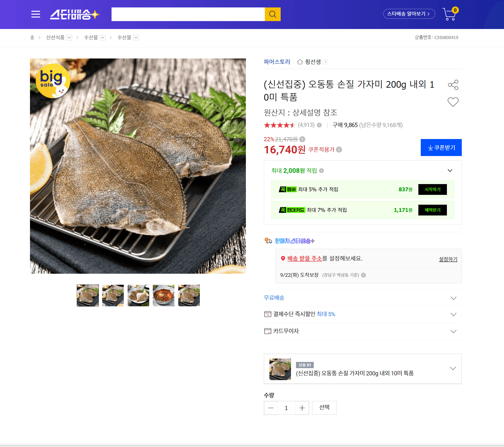The image size is (504, 447).
Task: Click the yellow search magnifier button
Action: tap(273, 14)
